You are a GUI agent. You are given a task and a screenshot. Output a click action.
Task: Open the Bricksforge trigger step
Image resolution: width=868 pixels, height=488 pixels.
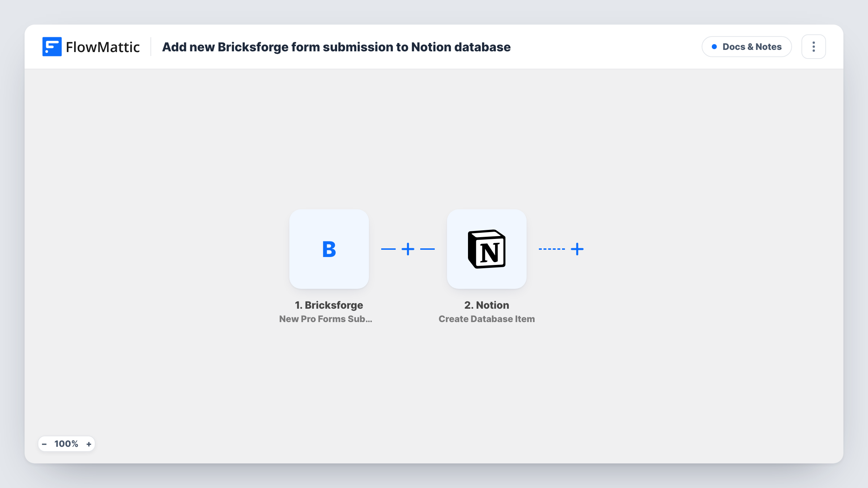tap(329, 249)
